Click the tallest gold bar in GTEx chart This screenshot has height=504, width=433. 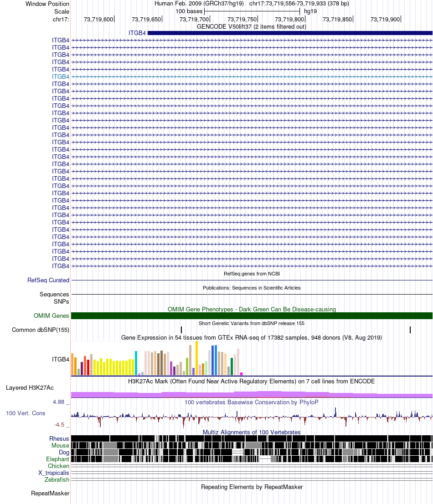click(197, 358)
